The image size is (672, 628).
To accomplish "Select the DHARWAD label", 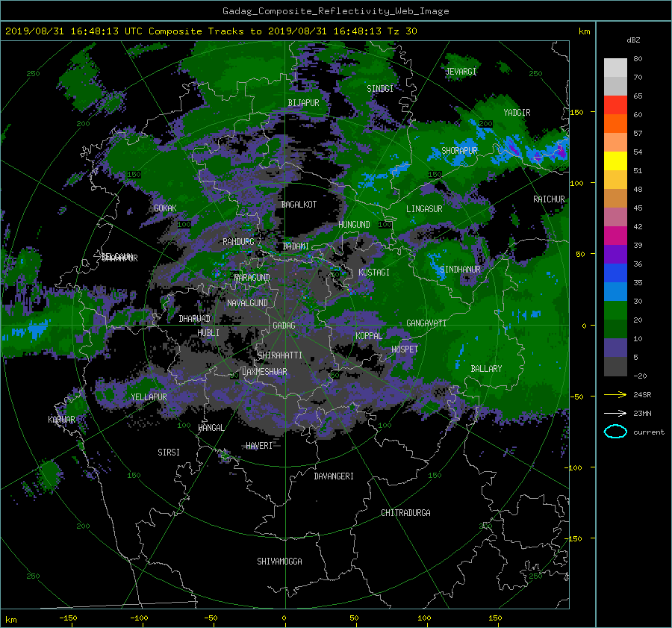I will (195, 319).
